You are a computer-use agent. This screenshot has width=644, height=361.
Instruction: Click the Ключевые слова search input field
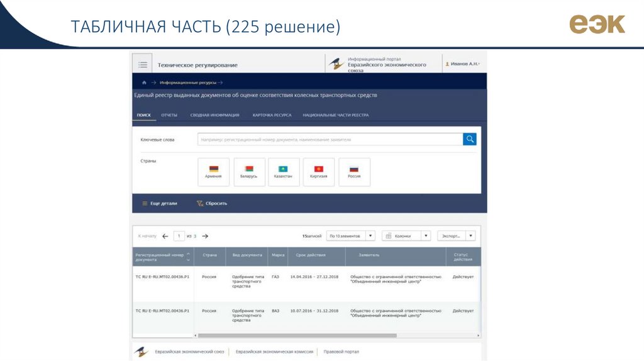click(330, 139)
